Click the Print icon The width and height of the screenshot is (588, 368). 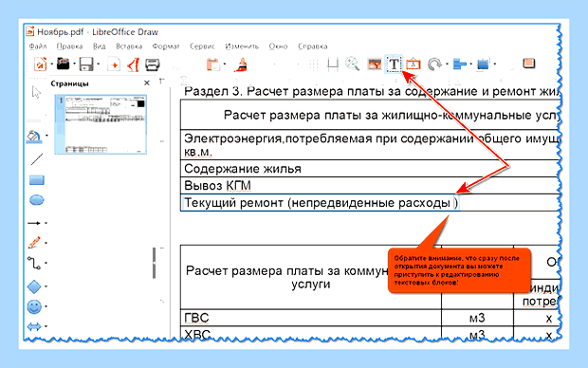click(x=153, y=64)
